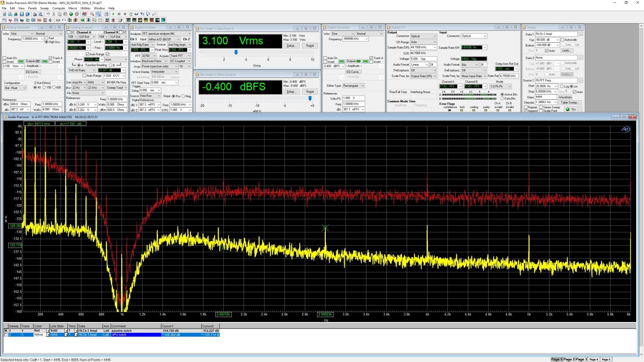Viewport: 644px width, 362px height.
Task: Click the green right-arrow toolbar icon
Action: 83,20
